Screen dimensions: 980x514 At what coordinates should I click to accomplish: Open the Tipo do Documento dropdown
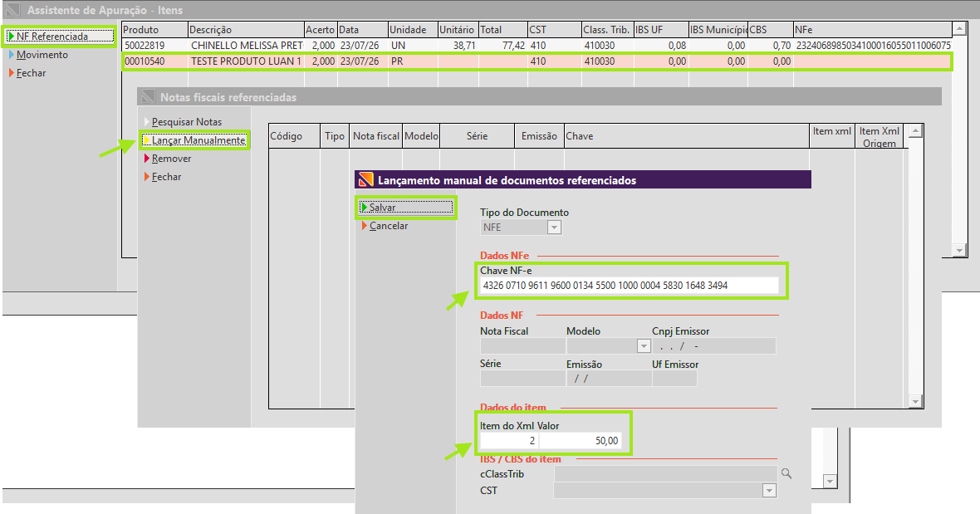pyautogui.click(x=554, y=228)
